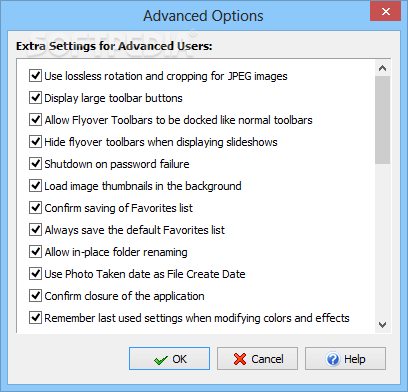
Task: Confirm settings with the OK button
Action: click(170, 359)
